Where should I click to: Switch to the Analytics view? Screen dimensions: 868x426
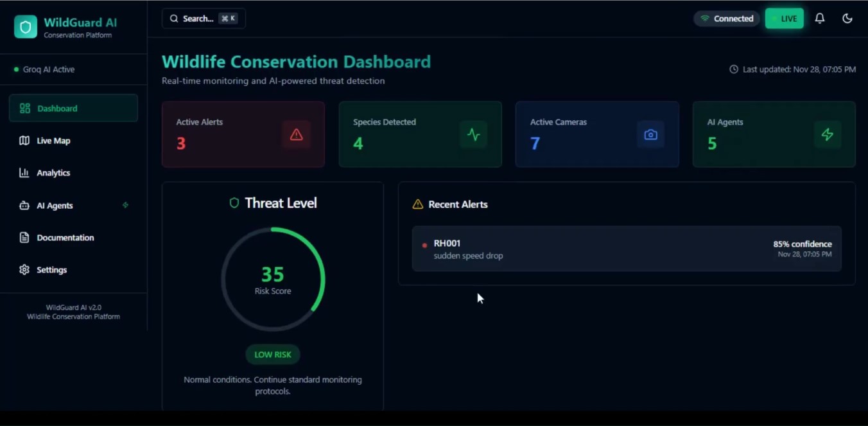pyautogui.click(x=57, y=172)
